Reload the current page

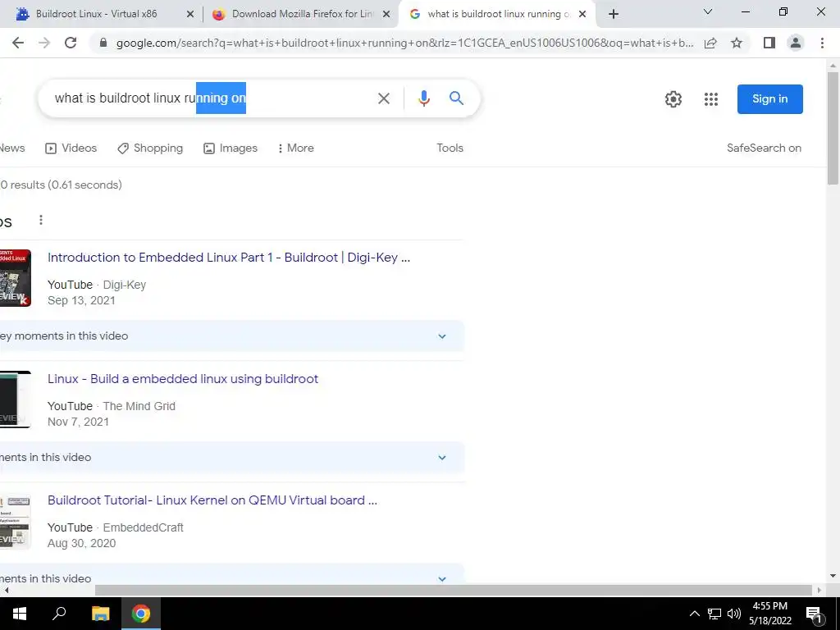click(71, 43)
